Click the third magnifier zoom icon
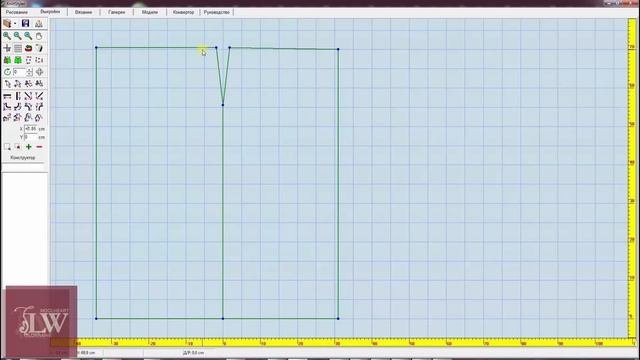Viewport: 640px width, 360px height. coord(28,36)
